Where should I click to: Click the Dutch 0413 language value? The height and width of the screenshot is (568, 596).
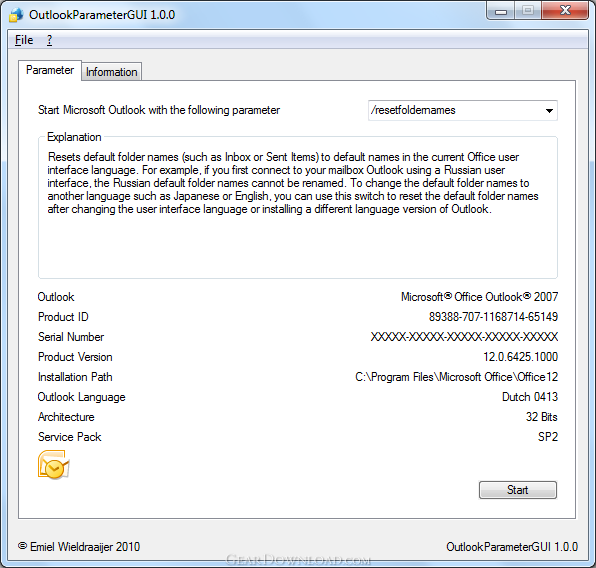pos(530,397)
